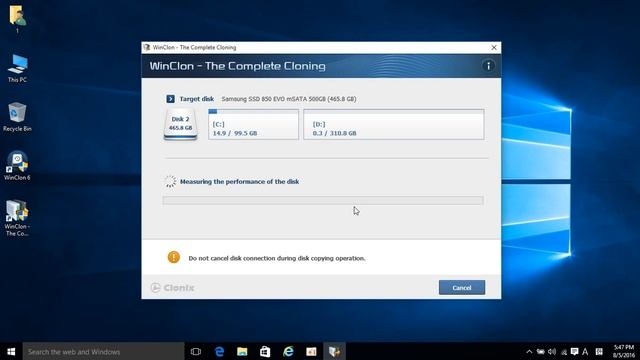Select WinClon - The Co... desktop shortcut
The width and height of the screenshot is (640, 360).
coord(17,218)
